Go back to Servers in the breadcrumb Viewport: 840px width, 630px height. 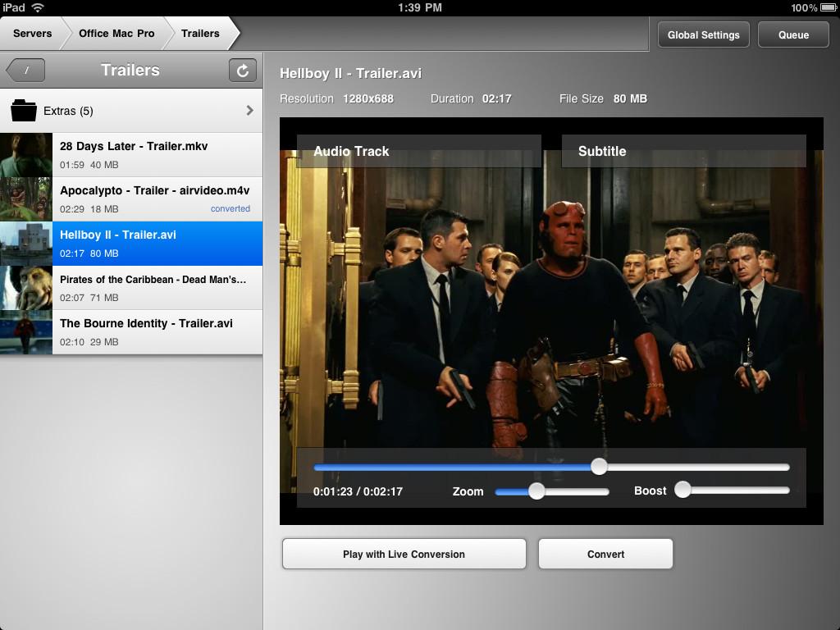(30, 34)
